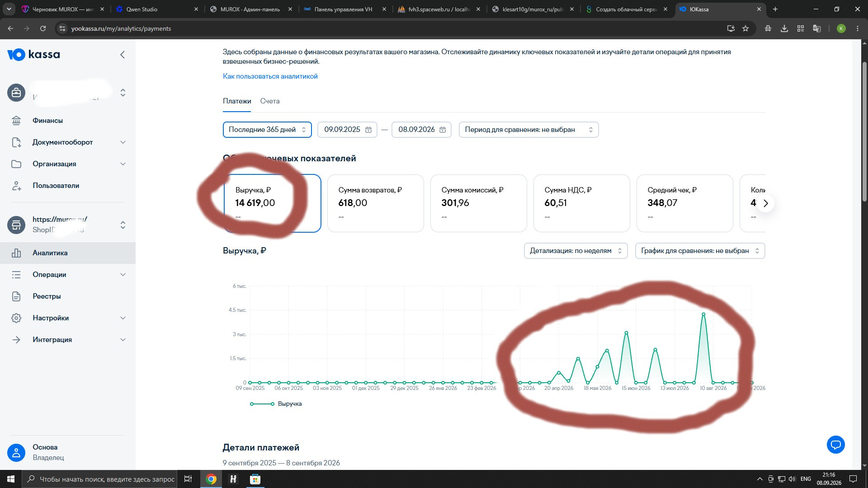868x488 pixels.
Task: Select the Средний чек metric card
Action: point(684,203)
